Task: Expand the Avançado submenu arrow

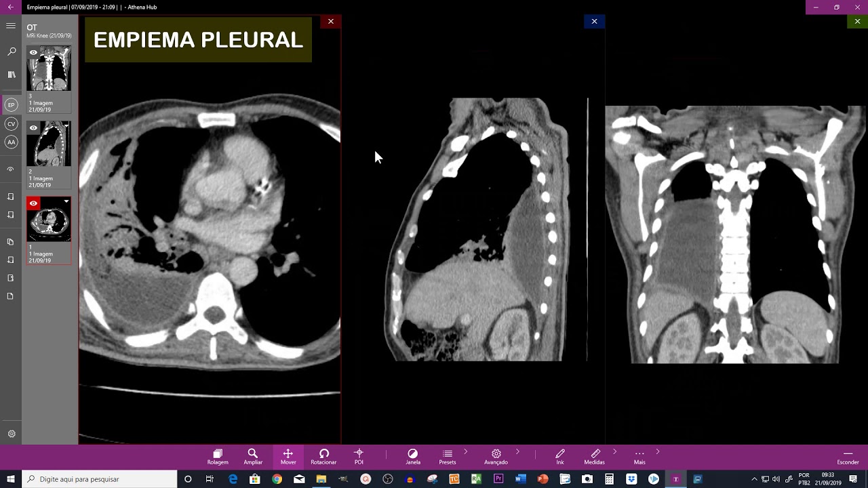Action: coord(517,451)
